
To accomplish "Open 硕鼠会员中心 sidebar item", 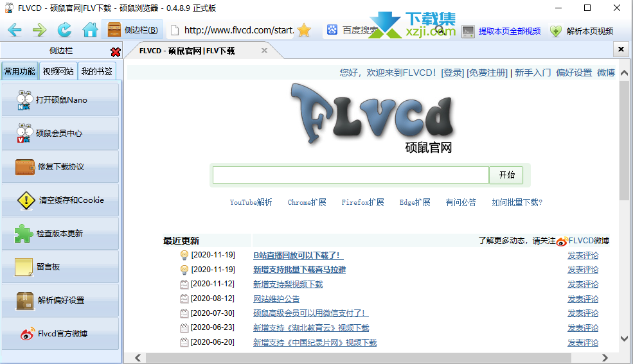I will 60,134.
